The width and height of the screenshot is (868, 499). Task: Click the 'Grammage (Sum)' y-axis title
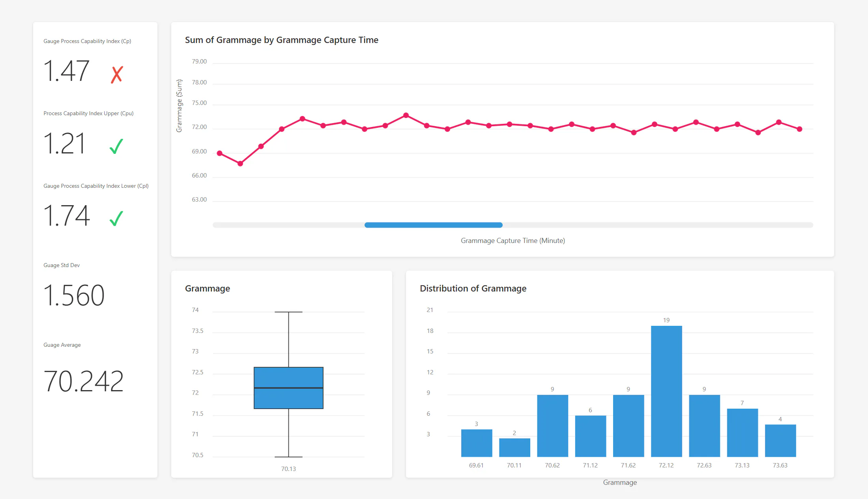click(x=179, y=106)
